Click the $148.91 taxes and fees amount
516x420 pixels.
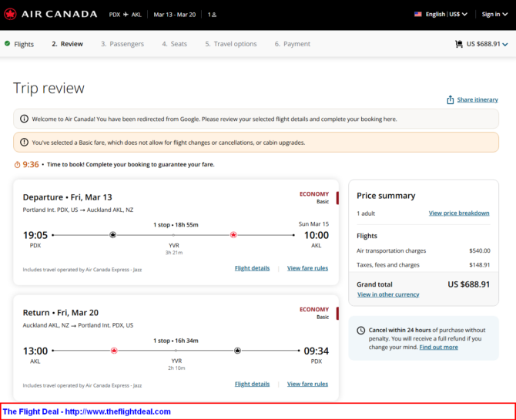tap(480, 265)
